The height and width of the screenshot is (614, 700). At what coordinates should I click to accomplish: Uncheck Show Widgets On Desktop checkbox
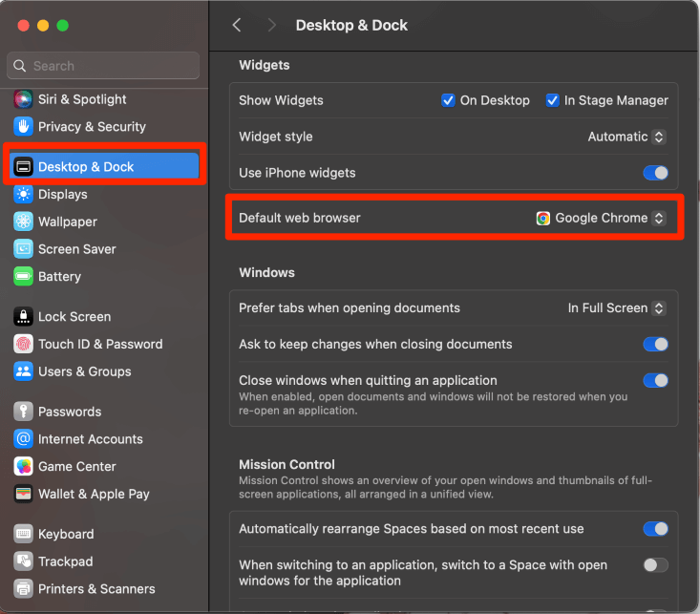point(448,100)
